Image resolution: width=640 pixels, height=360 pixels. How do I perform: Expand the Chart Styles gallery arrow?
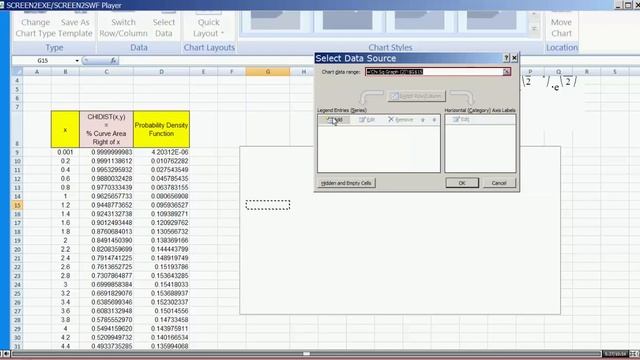coord(533,29)
